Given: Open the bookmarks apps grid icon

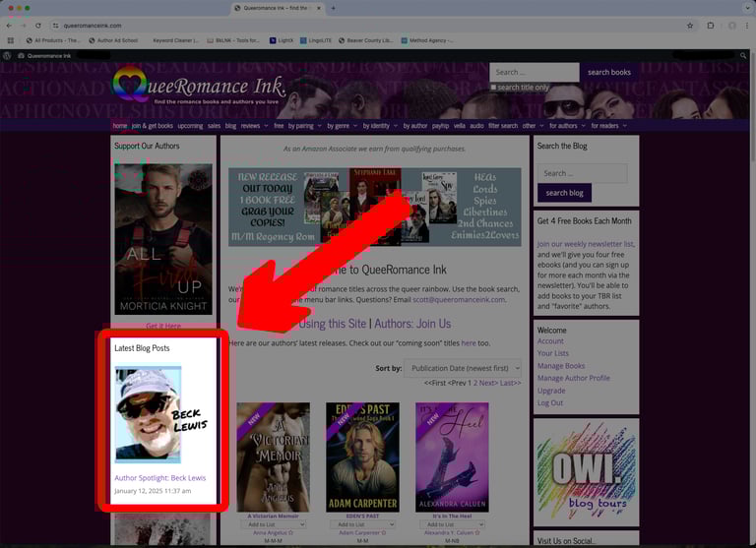Looking at the screenshot, I should coord(11,40).
